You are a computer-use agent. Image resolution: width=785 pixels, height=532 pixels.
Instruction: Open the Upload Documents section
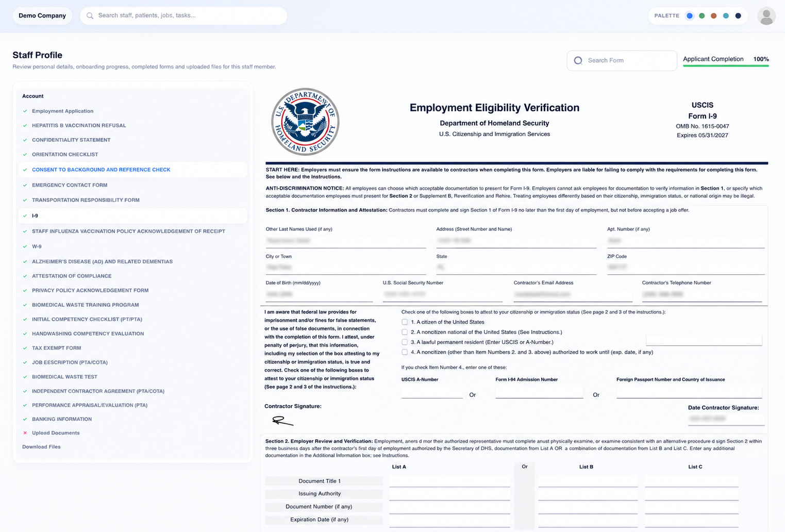pos(56,433)
